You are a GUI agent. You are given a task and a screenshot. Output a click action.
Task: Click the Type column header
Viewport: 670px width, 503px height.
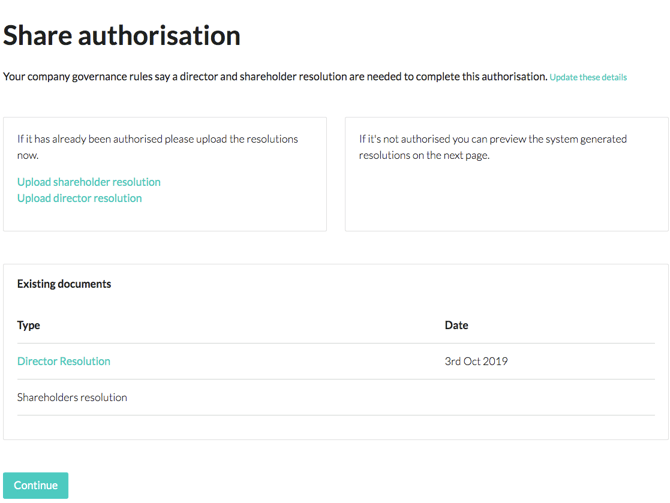point(29,325)
